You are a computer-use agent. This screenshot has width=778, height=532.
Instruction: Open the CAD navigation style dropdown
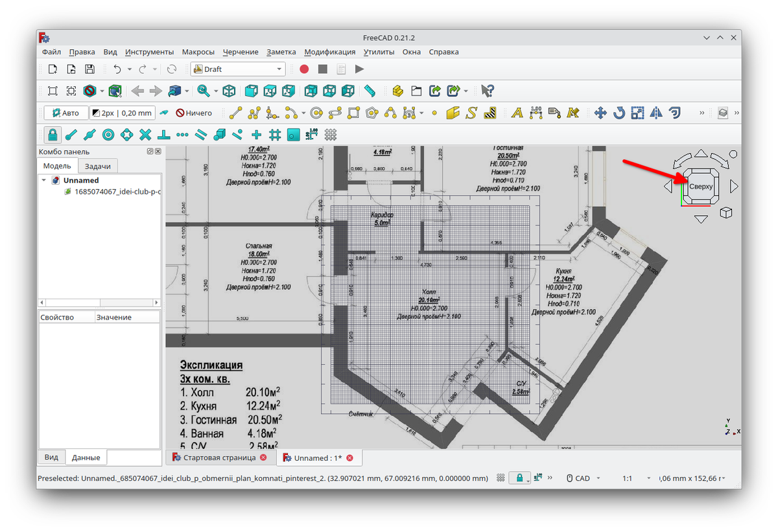click(583, 478)
